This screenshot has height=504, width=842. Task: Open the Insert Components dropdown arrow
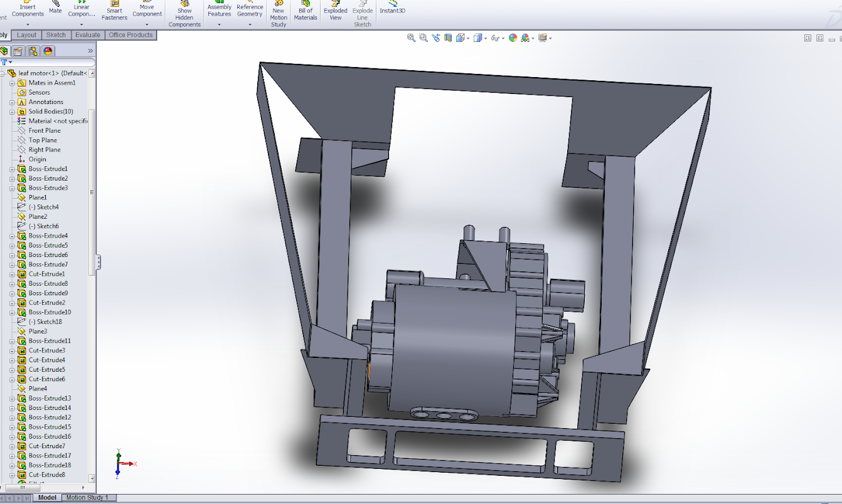(x=28, y=25)
